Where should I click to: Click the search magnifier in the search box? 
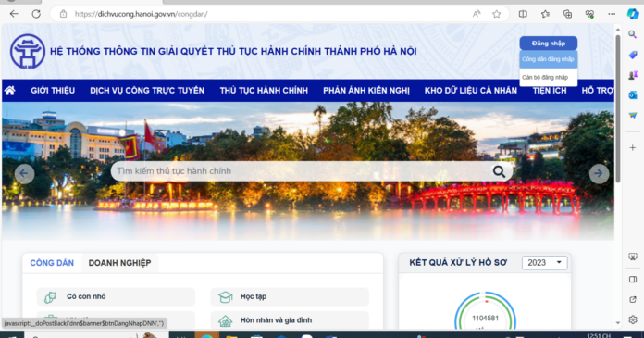[499, 171]
